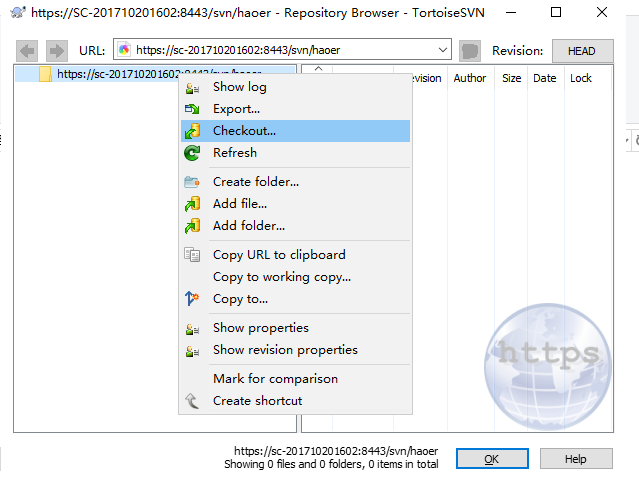This screenshot has height=477, width=639.
Task: Click the Export icon in the context menu
Action: (x=192, y=109)
